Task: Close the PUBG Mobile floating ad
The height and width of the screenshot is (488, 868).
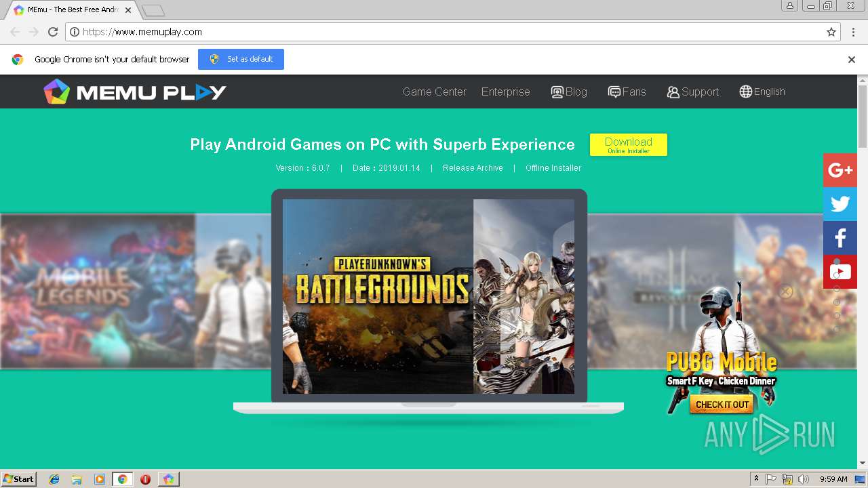Action: [786, 292]
